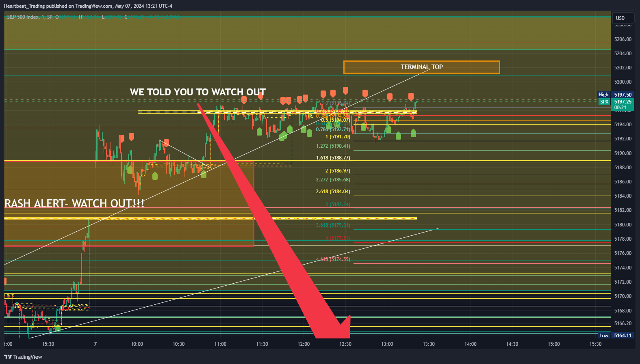Click 5186.00 on the price axis
Viewport: 640px width, 364px height.
pos(623,182)
